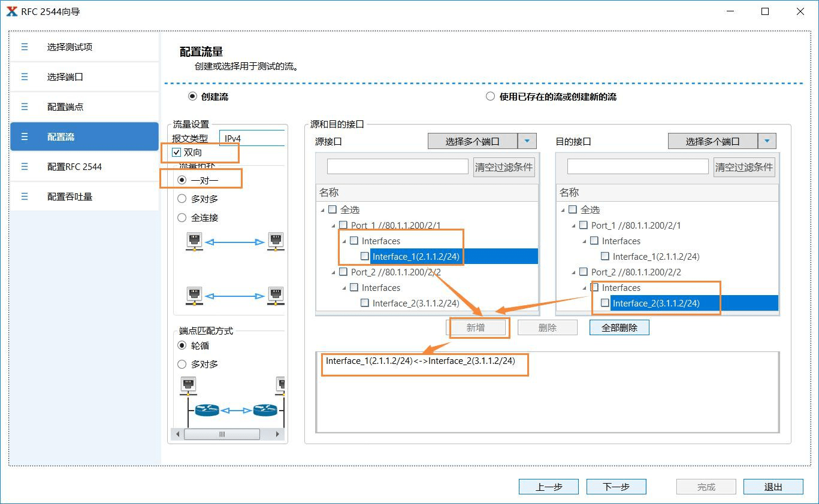Click the list icon beside 选择端口

24,77
